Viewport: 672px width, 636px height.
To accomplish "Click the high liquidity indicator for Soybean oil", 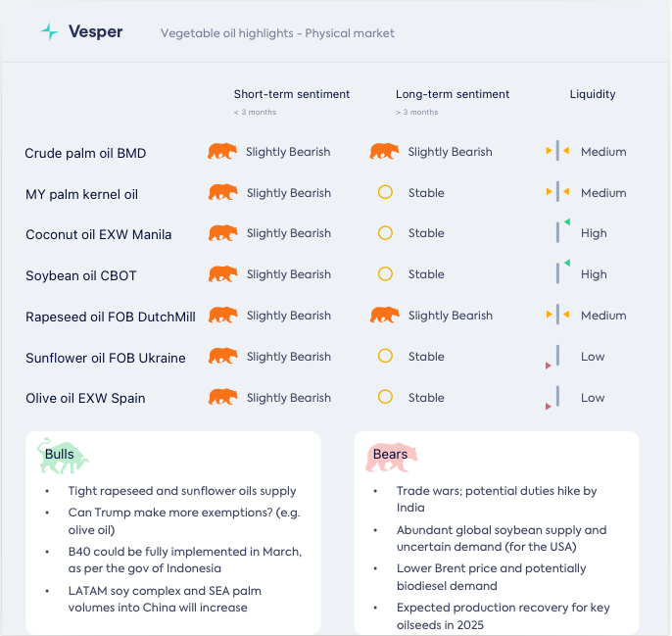I will coord(560,272).
